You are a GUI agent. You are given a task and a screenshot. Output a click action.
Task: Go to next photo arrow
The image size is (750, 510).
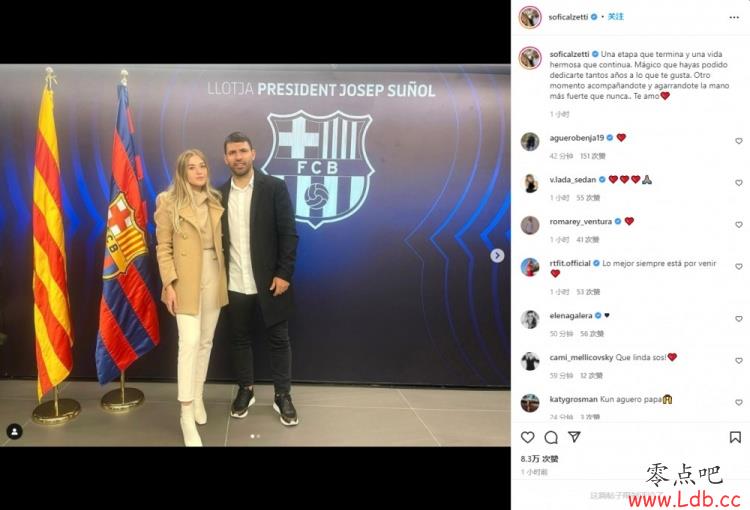tap(497, 255)
